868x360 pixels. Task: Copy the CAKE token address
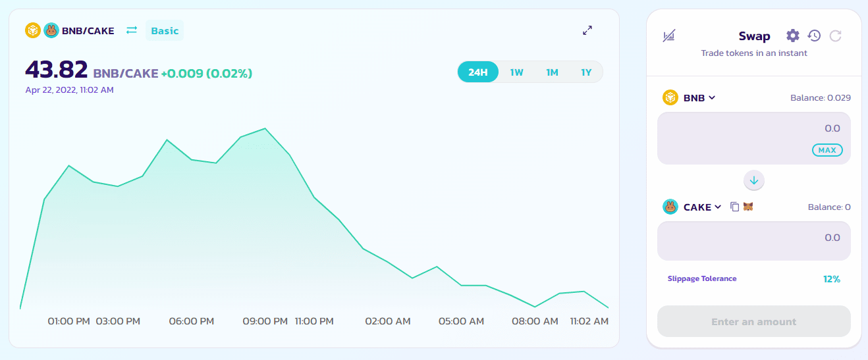click(x=735, y=207)
